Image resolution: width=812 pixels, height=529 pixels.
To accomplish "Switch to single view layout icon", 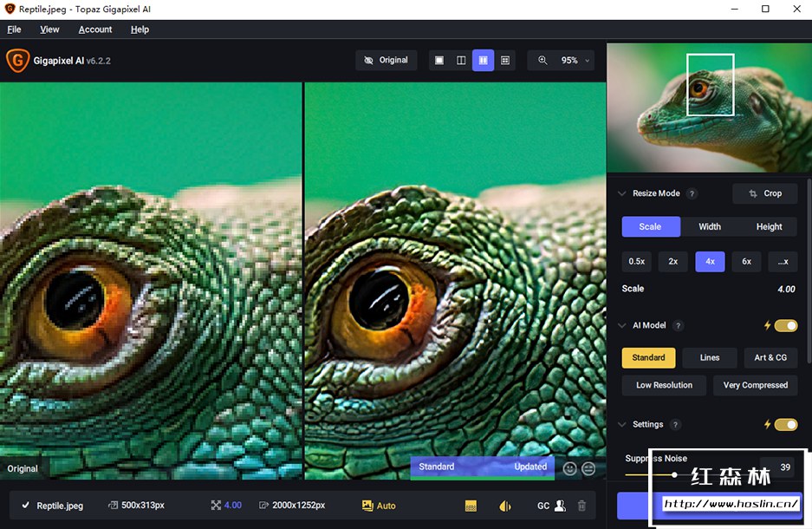I will coord(439,60).
